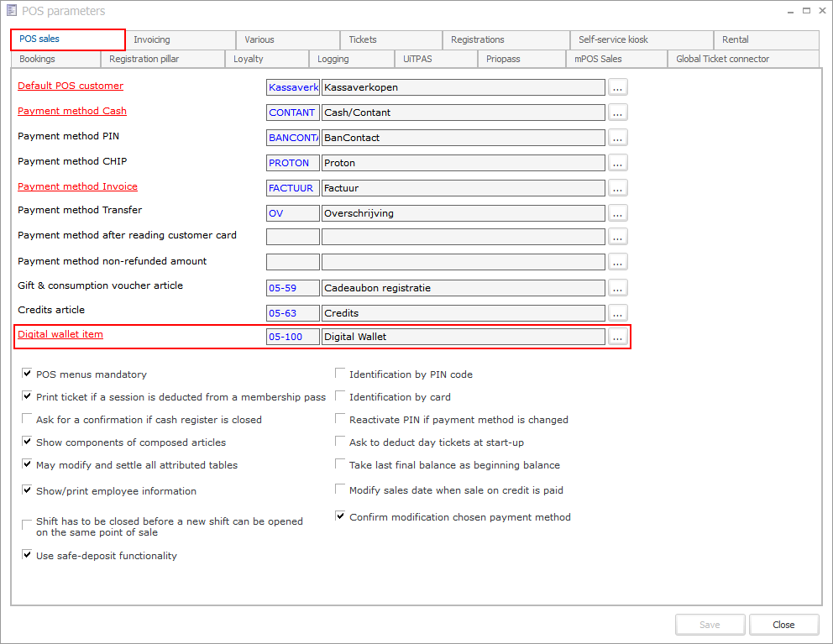833x644 pixels.
Task: Go to the Loyalty tab
Action: click(249, 59)
